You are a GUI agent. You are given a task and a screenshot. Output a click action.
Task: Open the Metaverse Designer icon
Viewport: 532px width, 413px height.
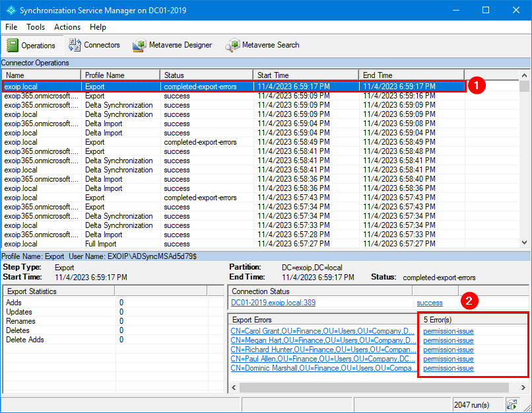pos(139,45)
